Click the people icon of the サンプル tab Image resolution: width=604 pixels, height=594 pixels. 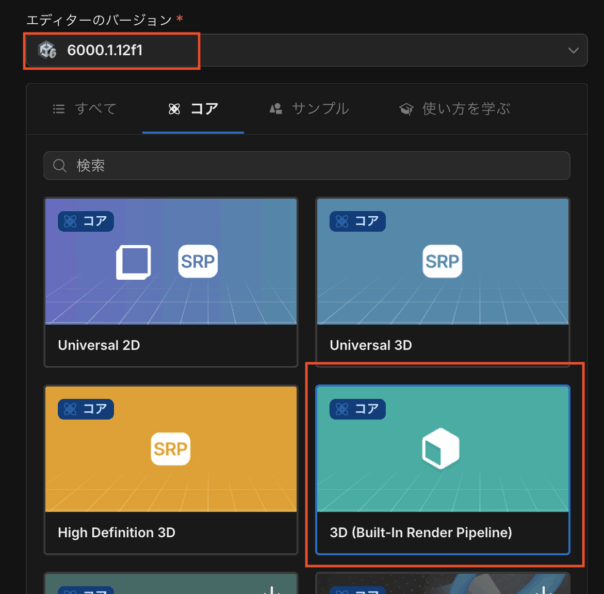click(x=276, y=109)
